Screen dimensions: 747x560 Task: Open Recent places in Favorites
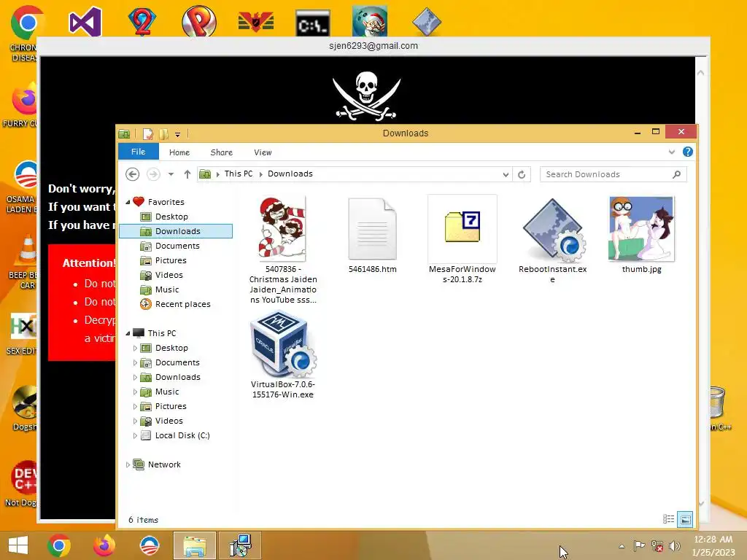(x=182, y=304)
